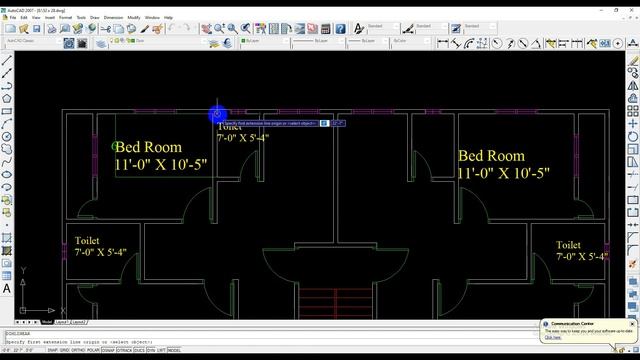Click the Angular Dimension icon
This screenshot has width=640, height=360.
[536, 43]
